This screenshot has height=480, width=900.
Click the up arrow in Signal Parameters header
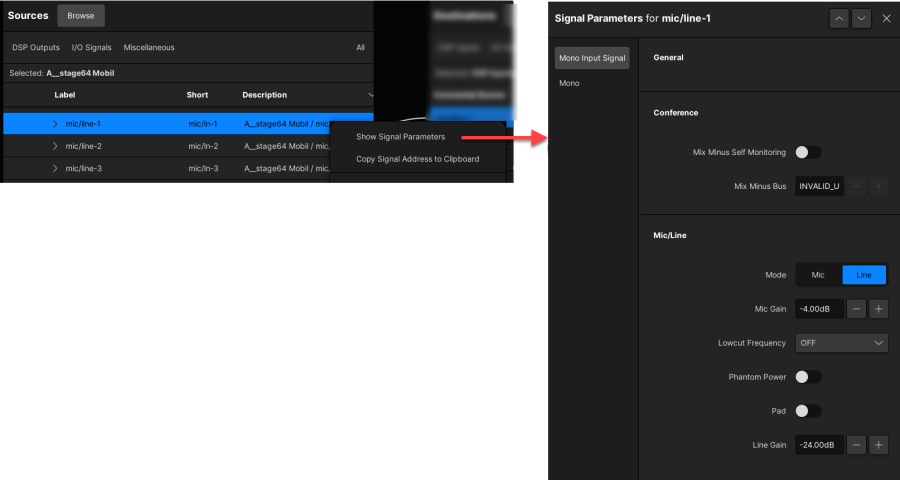(x=839, y=18)
